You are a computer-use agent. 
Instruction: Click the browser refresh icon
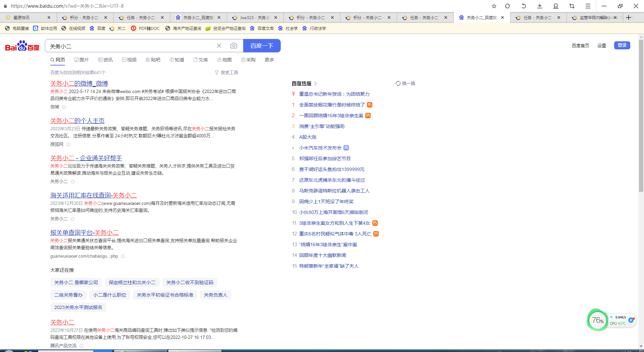(507, 6)
